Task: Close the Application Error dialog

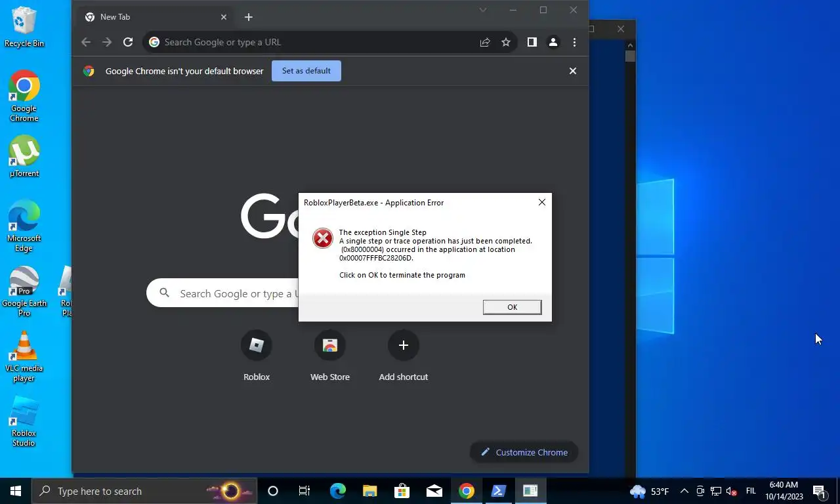Action: pos(542,202)
